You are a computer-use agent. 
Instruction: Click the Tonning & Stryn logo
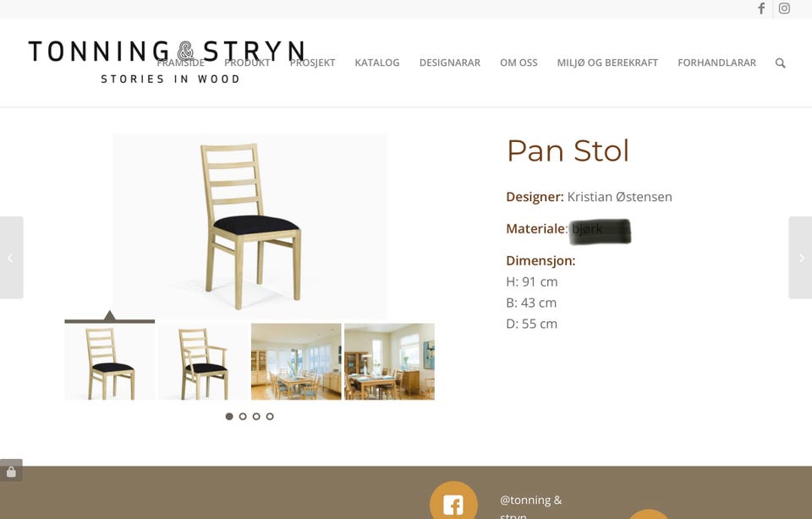(167, 62)
